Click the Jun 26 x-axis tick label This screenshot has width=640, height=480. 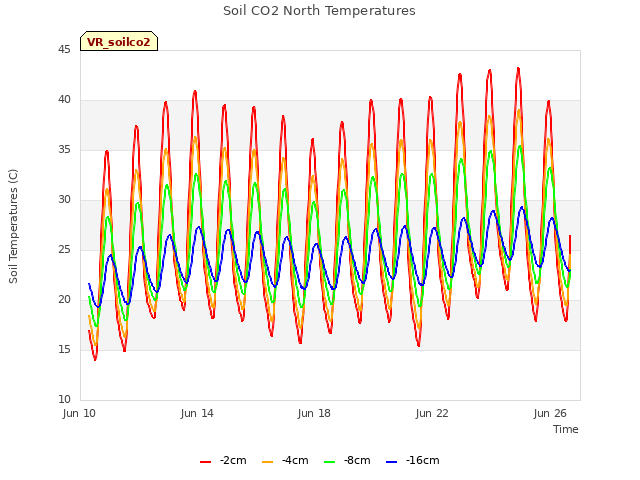coord(550,413)
